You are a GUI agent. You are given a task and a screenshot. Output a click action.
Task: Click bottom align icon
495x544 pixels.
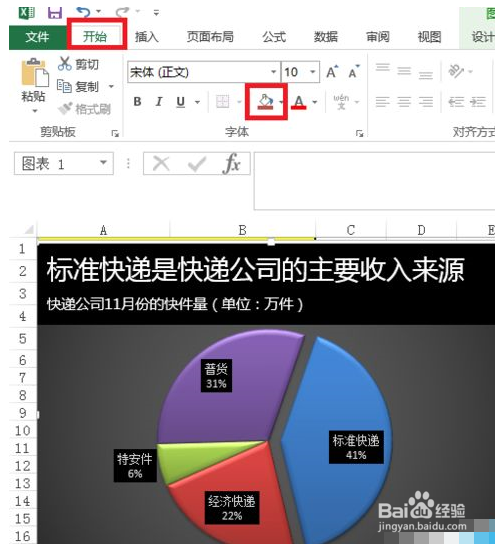(426, 75)
